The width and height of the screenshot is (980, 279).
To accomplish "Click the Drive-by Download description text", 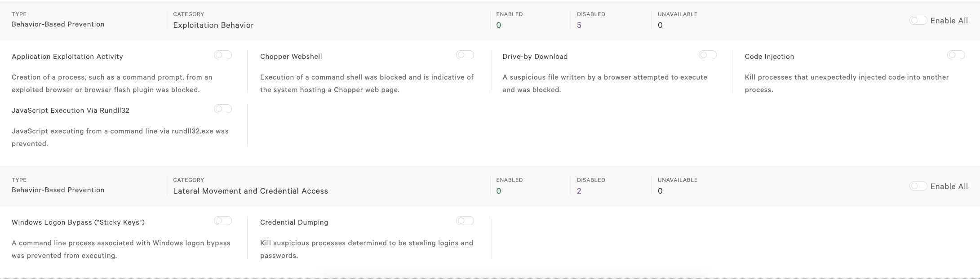I will (605, 84).
